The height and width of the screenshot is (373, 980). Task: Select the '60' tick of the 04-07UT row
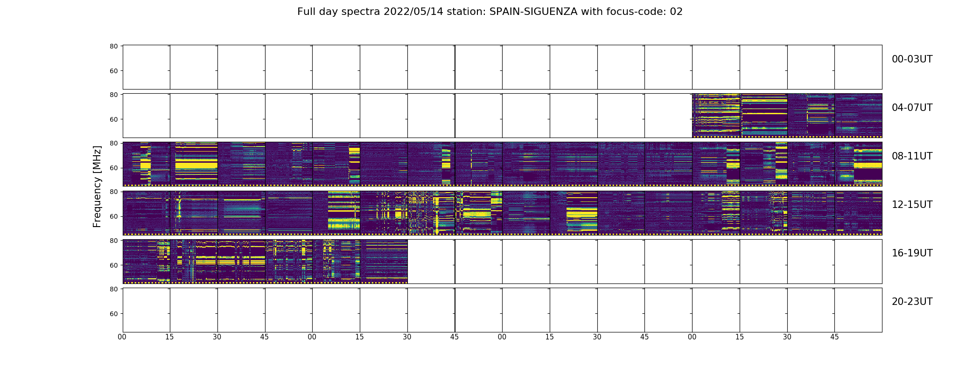coord(113,119)
